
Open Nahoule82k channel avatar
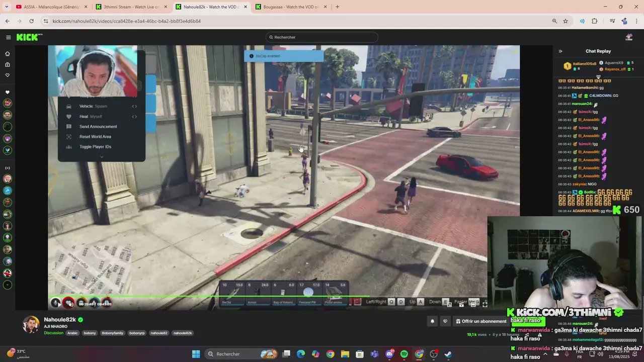(31, 324)
